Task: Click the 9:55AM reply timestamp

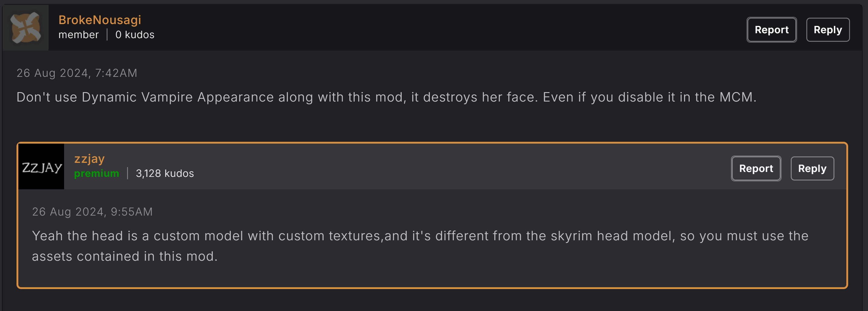Action: (92, 212)
